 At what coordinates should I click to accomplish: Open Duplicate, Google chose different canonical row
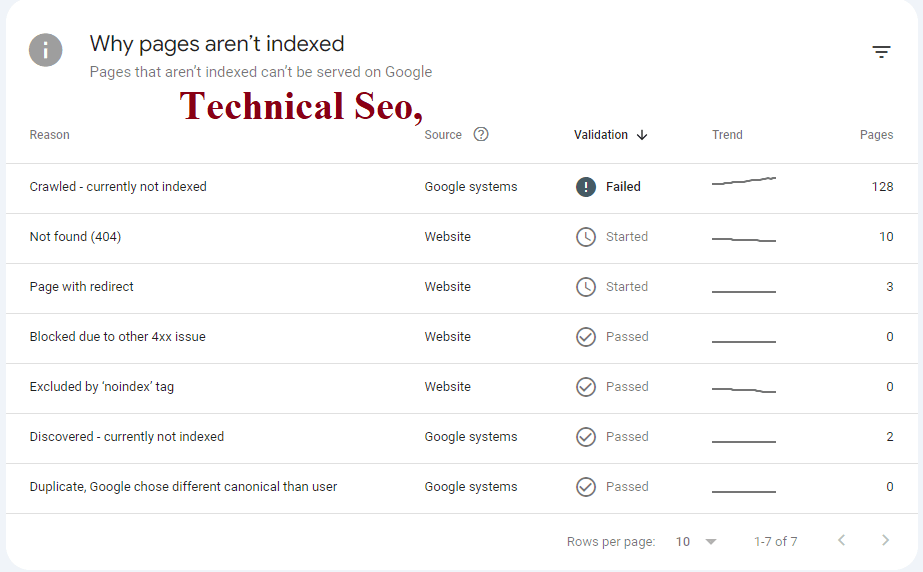(183, 487)
